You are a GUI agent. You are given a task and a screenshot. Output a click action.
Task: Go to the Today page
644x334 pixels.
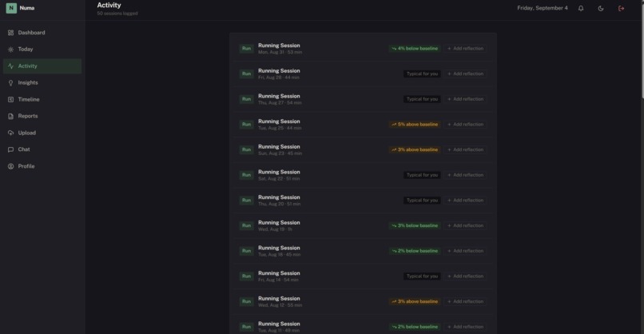tap(42, 50)
